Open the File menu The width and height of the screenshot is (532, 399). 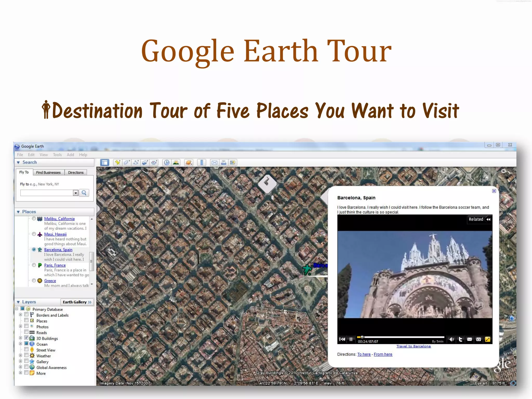[x=20, y=155]
